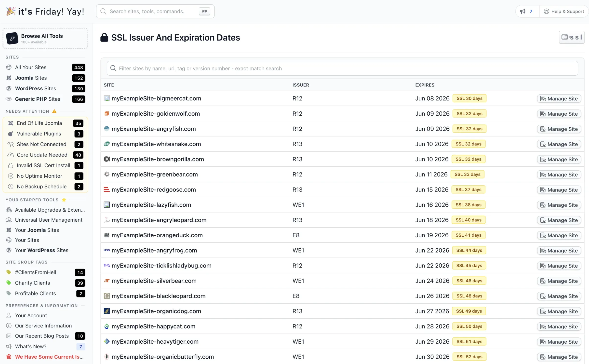Click the Generic PHP Sites logo icon
Image resolution: width=589 pixels, height=364 pixels.
(x=9, y=99)
